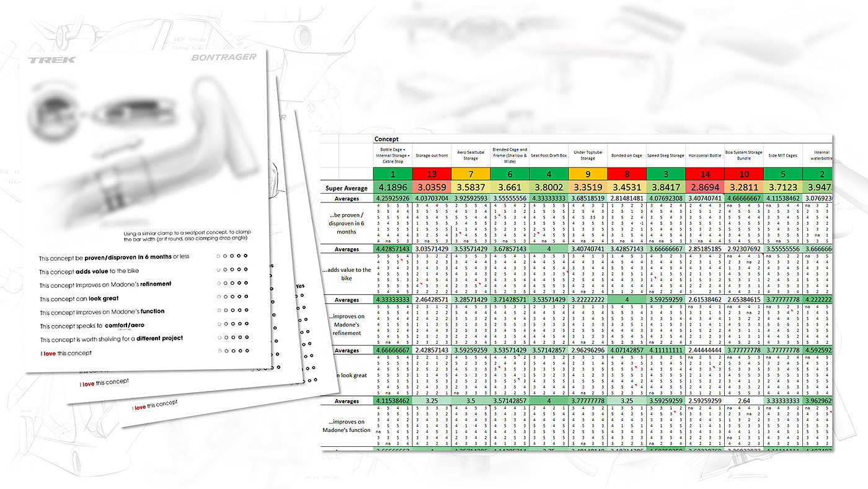Click the averages cell 4.07142857
This screenshot has height=489, width=868.
(627, 351)
